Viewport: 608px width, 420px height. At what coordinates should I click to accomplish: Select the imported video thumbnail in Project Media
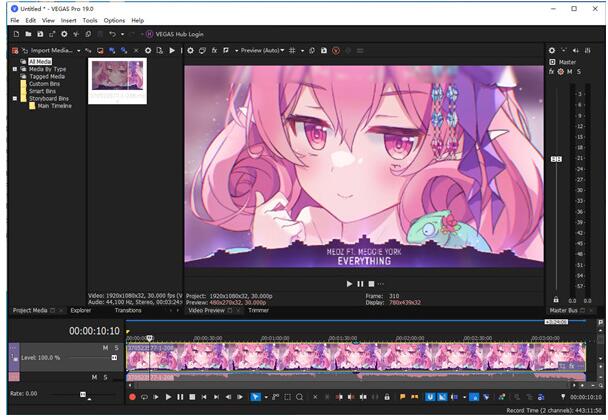117,81
